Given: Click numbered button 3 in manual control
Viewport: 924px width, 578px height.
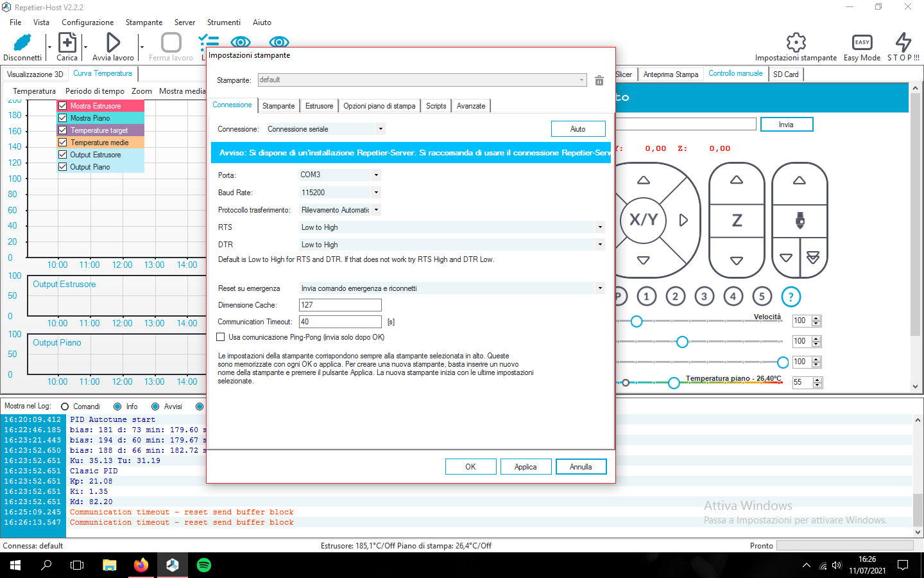Looking at the screenshot, I should click(x=705, y=296).
